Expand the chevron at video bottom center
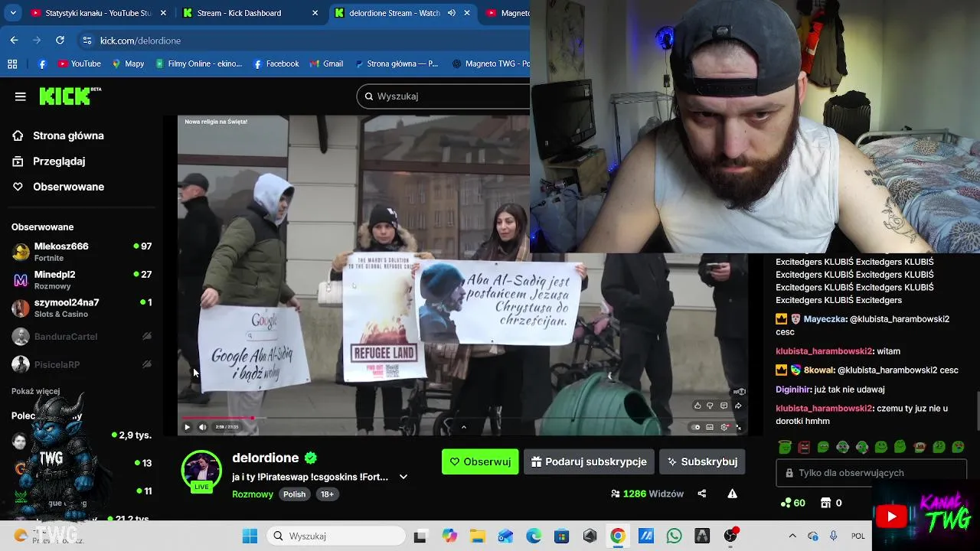 [x=463, y=427]
